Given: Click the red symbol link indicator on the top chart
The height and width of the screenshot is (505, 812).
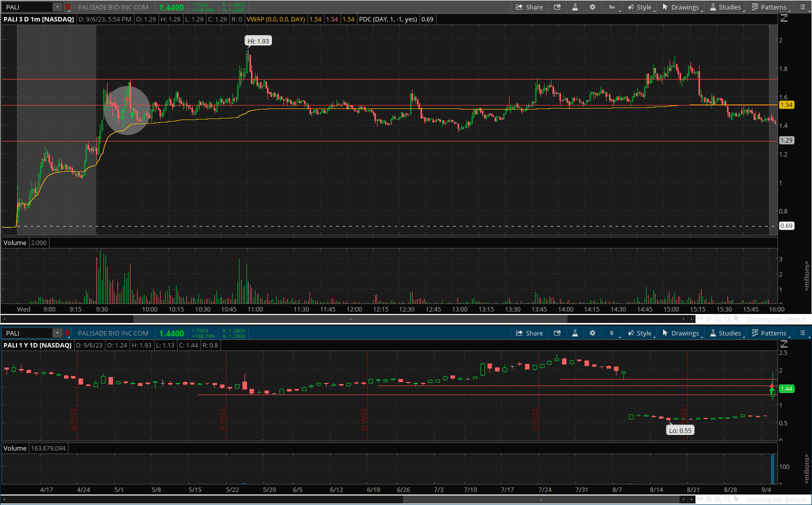Looking at the screenshot, I should tap(67, 7).
